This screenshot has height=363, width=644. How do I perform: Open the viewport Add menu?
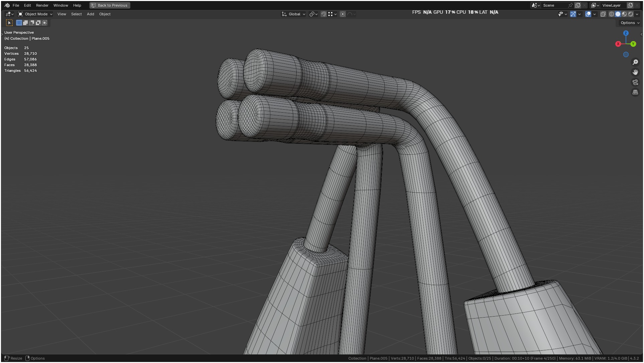coord(90,14)
